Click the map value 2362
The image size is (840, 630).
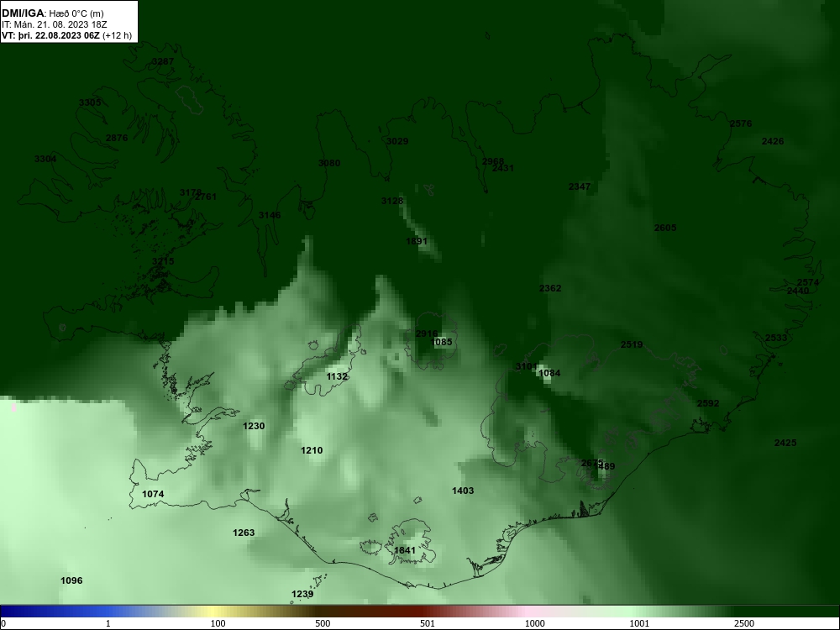(550, 289)
